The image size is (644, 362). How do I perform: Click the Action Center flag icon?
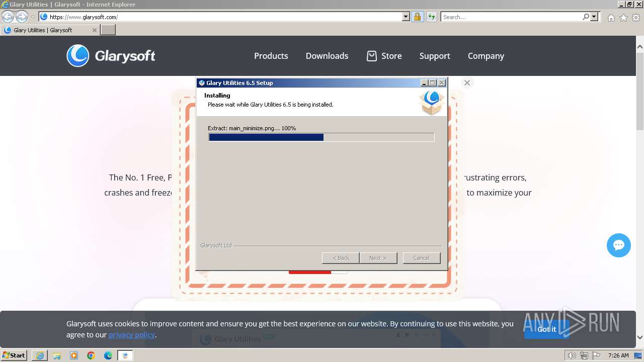(x=596, y=355)
